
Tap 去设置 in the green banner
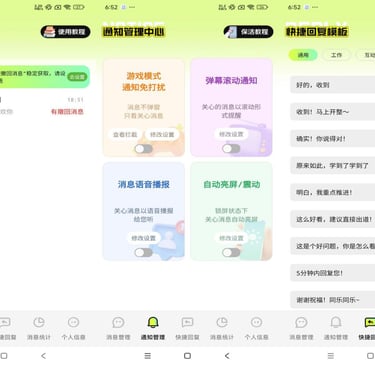[x=77, y=77]
